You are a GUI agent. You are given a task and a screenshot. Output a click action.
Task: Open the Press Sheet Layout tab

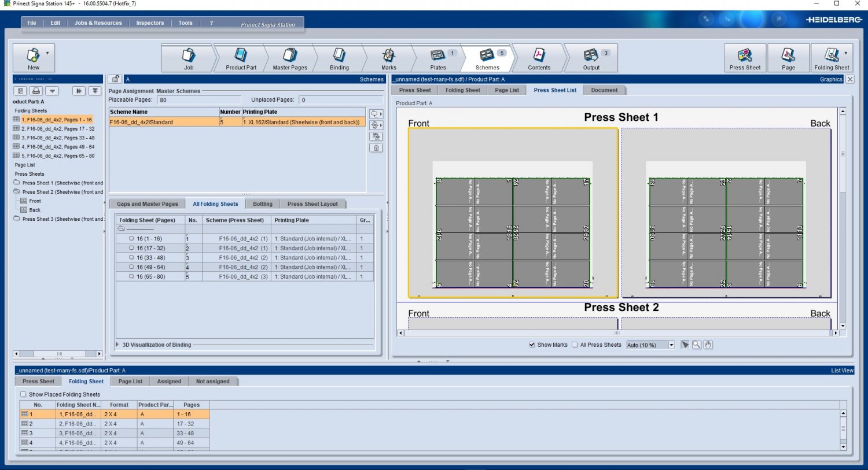point(312,204)
